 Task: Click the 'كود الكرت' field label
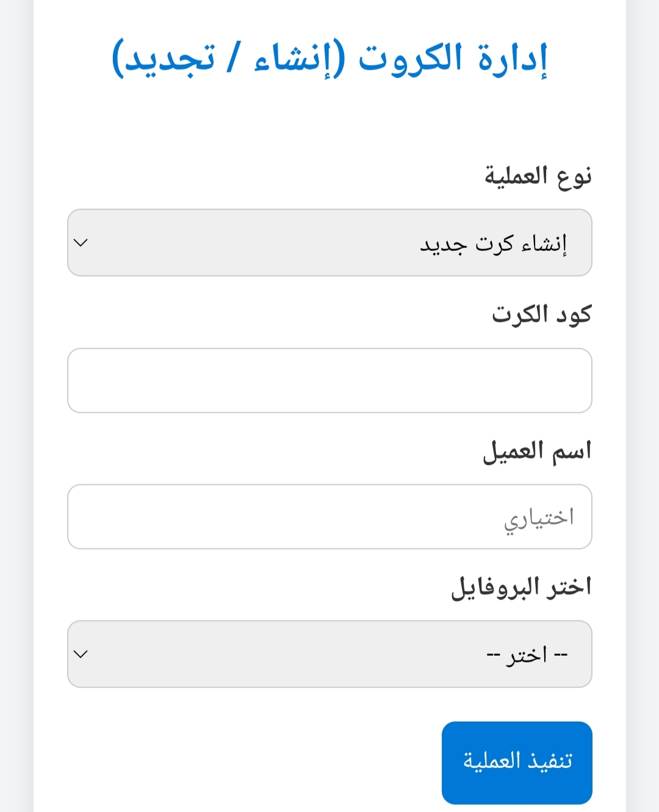coord(541,314)
